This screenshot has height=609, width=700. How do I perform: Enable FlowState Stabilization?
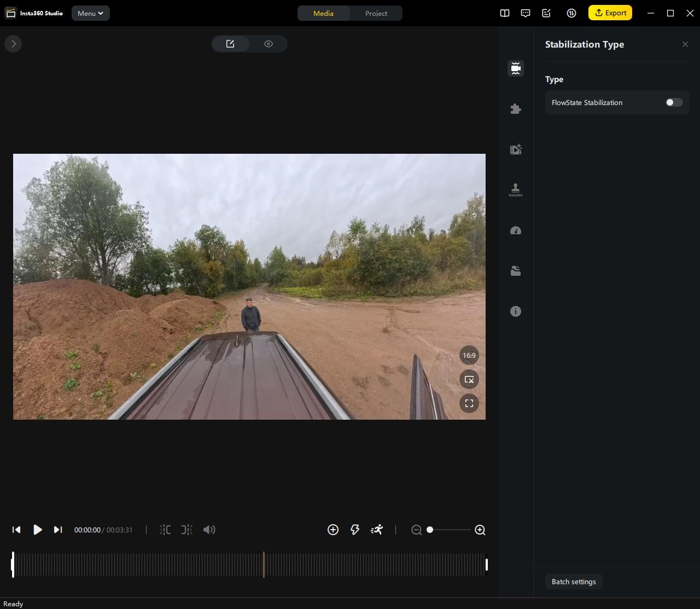(x=673, y=102)
